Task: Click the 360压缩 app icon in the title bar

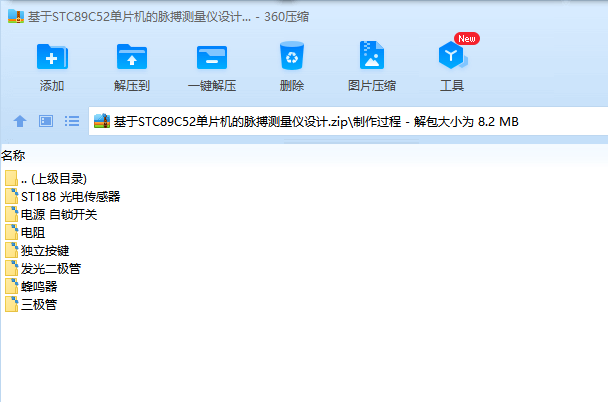Action: (x=16, y=17)
